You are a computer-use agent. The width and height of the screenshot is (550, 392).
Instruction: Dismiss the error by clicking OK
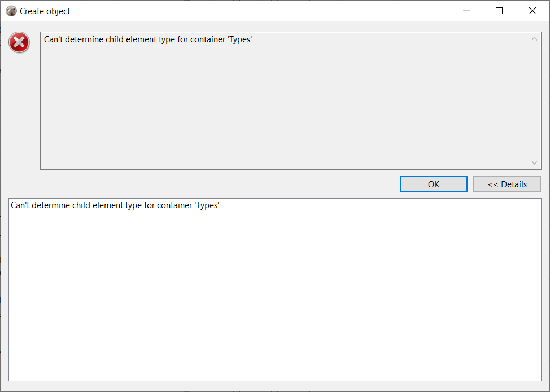[433, 184]
